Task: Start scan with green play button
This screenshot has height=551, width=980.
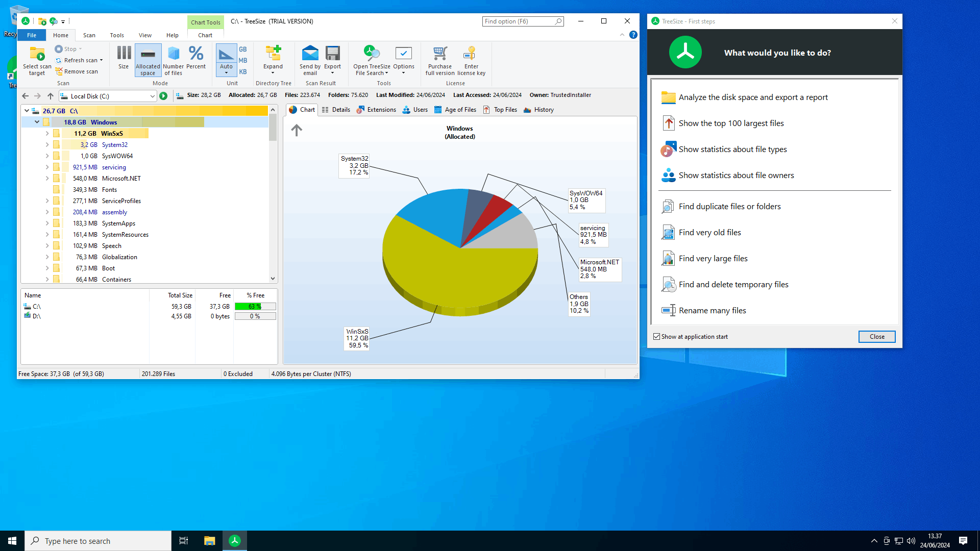Action: pyautogui.click(x=163, y=96)
